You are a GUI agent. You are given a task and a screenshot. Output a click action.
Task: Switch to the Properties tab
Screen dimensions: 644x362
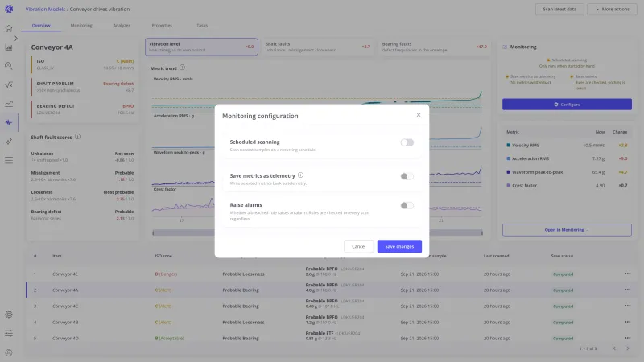pyautogui.click(x=162, y=26)
